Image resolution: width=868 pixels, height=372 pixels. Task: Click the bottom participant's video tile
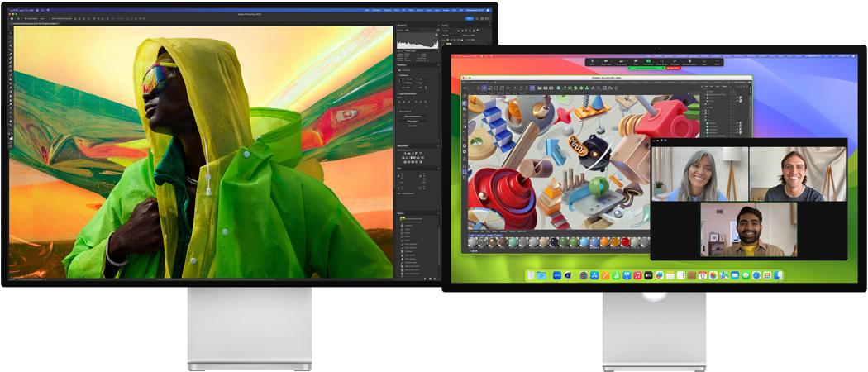tap(747, 230)
